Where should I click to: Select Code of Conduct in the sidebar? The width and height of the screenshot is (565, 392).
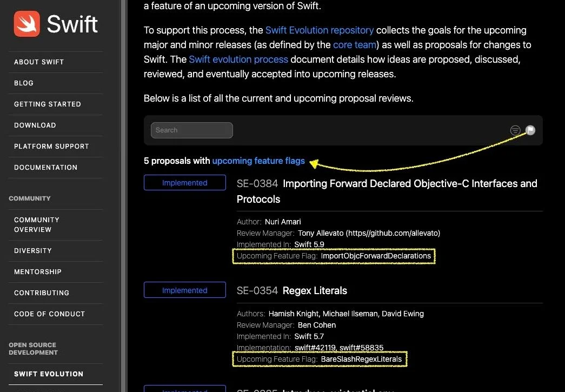[x=49, y=314]
